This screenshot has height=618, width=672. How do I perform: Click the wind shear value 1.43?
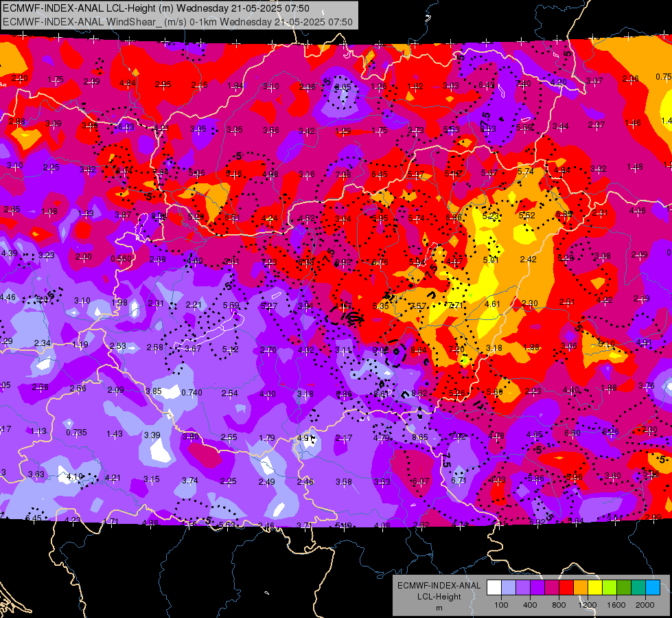(115, 433)
